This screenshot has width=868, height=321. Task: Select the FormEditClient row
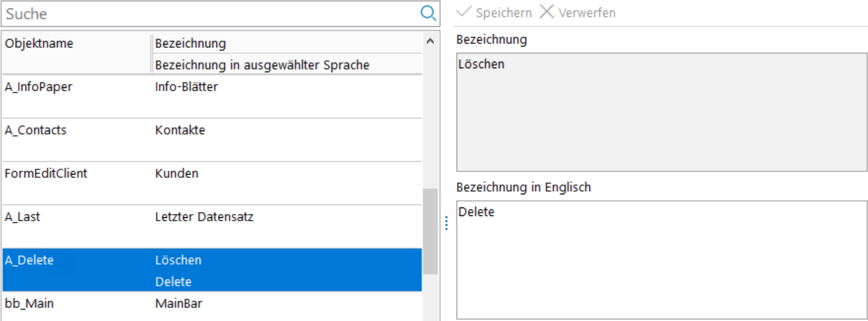coord(210,182)
